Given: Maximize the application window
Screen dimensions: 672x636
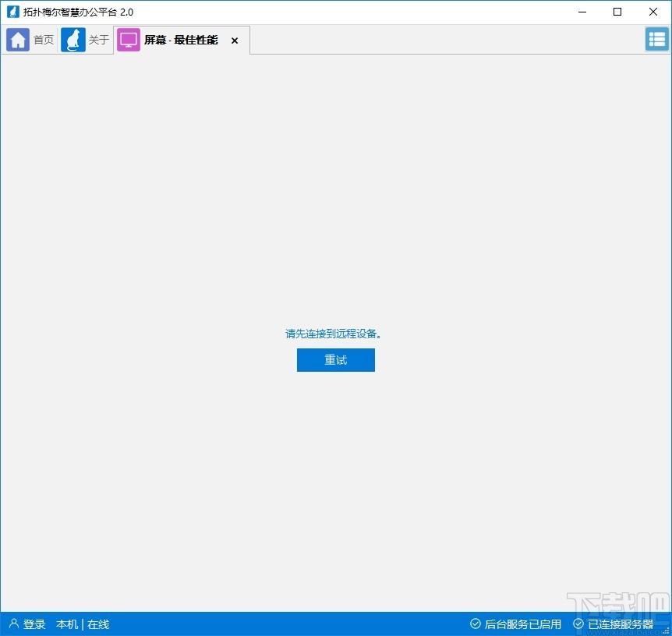Looking at the screenshot, I should pyautogui.click(x=617, y=12).
